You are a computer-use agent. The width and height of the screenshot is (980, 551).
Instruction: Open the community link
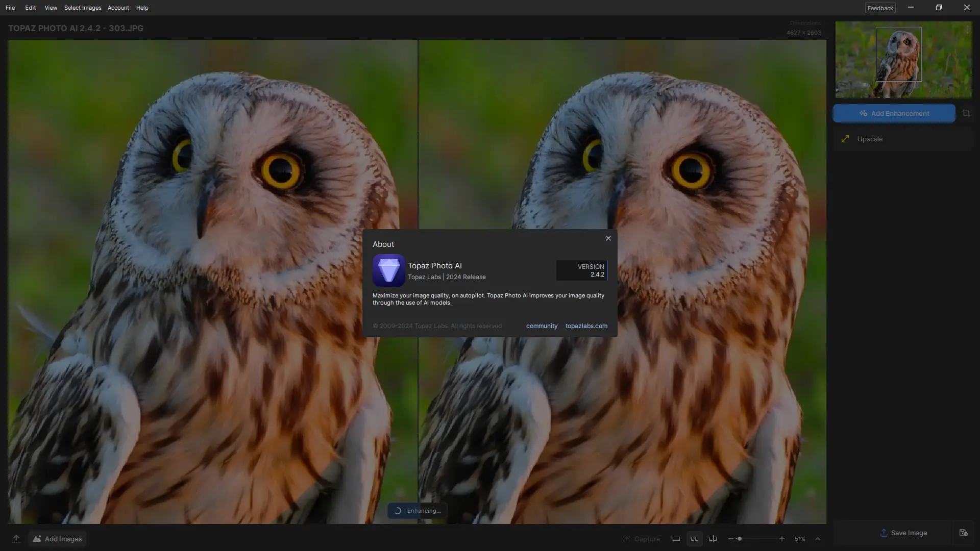[542, 326]
